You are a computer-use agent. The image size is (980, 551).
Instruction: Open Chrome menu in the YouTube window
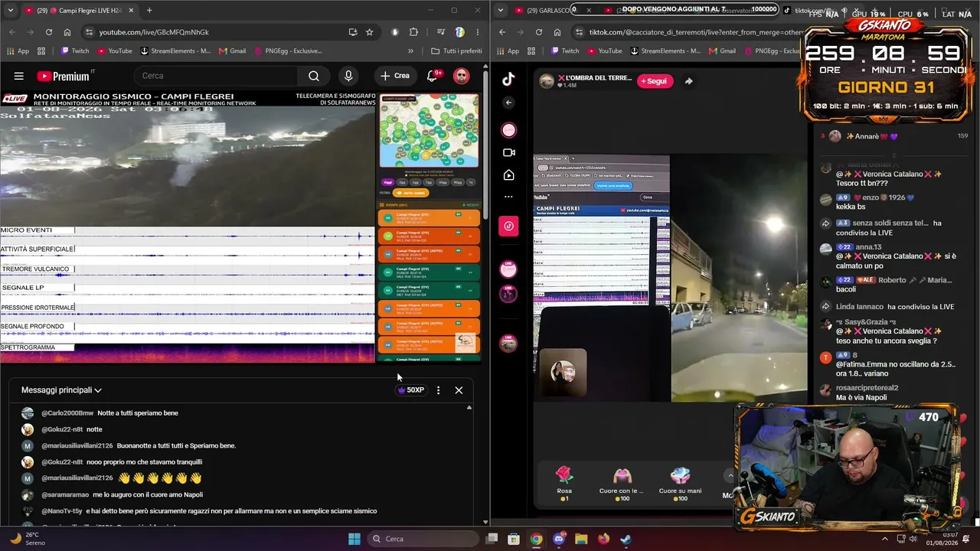coord(478,32)
